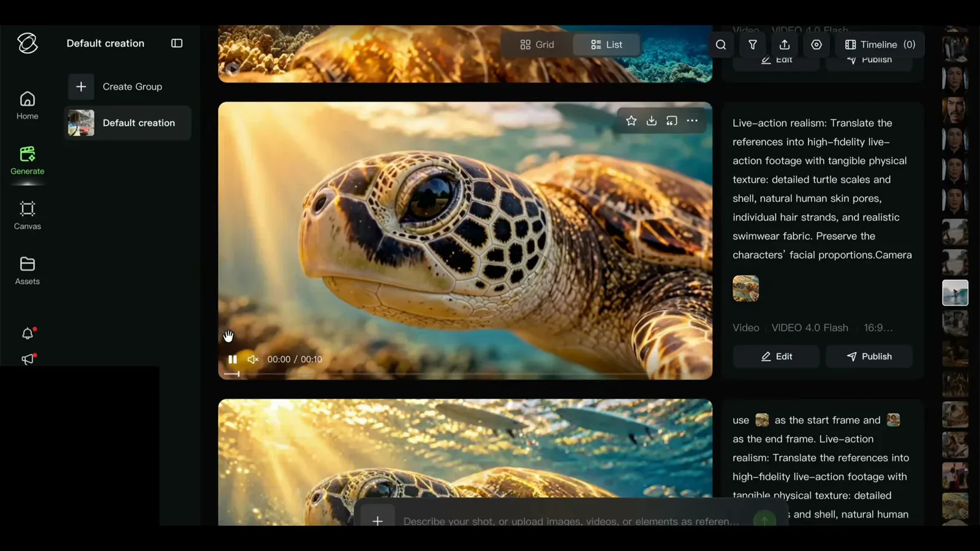Click the plus button beside the prompt box

(x=378, y=521)
